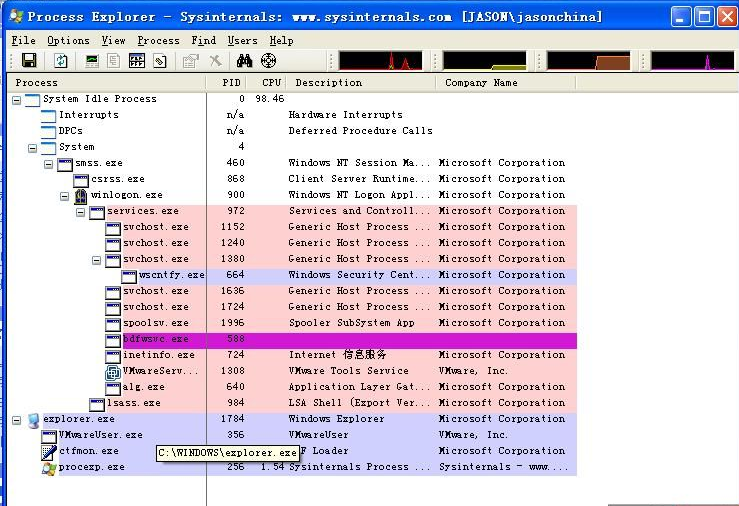Collapse the smss.exe tree node
Viewport: 739px width, 506px height.
coord(49,164)
